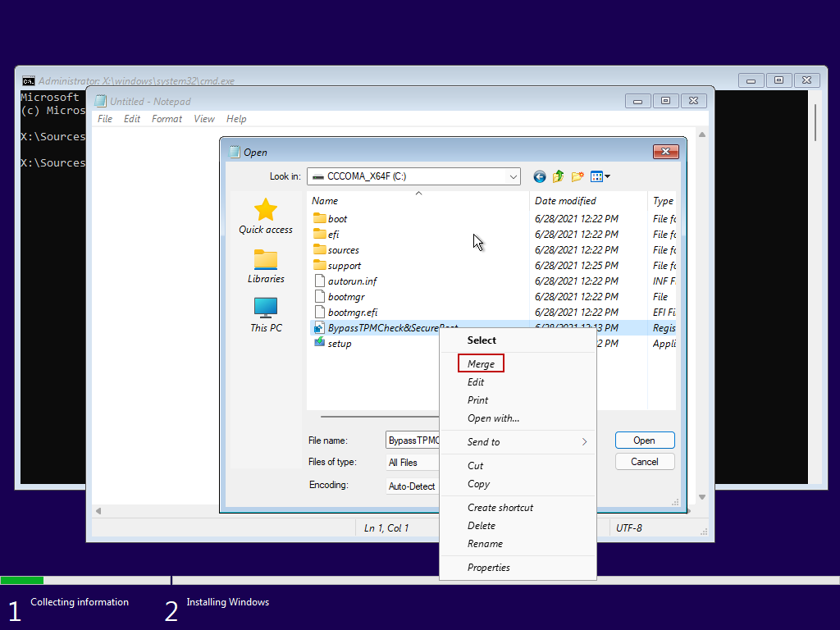The height and width of the screenshot is (630, 840).
Task: Sort by Name column header
Action: click(x=418, y=201)
